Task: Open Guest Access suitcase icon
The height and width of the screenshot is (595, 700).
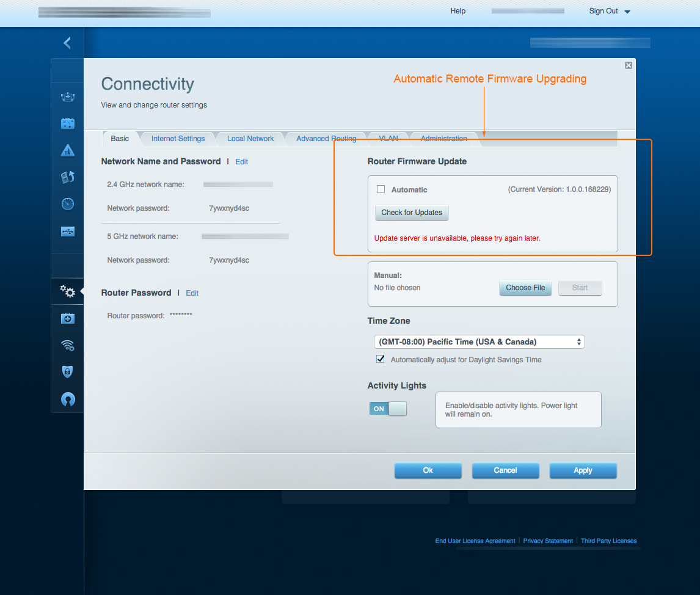Action: pos(68,123)
